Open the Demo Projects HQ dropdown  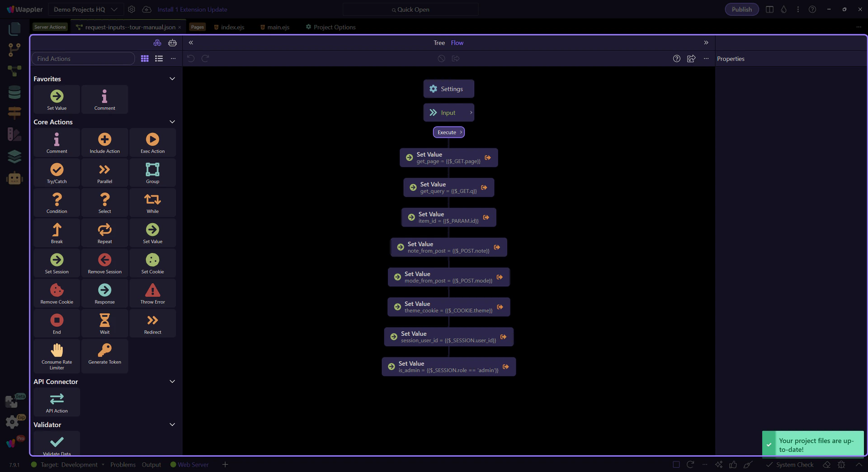tap(85, 10)
